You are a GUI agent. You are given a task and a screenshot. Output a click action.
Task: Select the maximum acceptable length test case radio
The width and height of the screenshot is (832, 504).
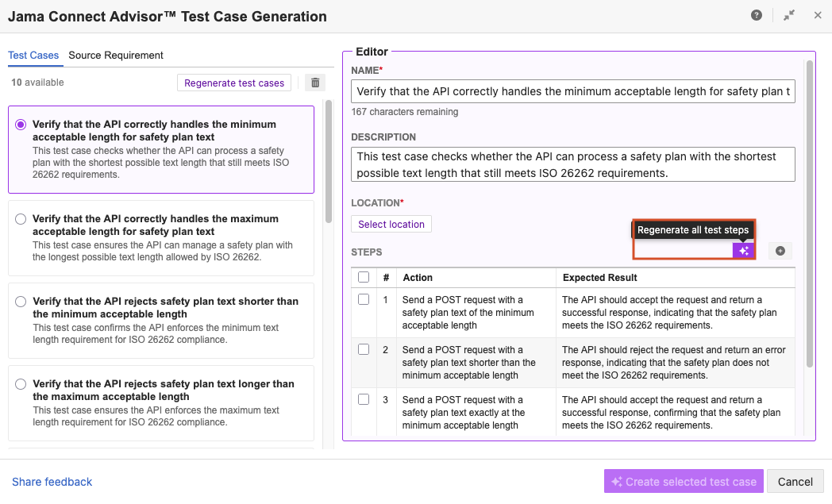point(21,219)
